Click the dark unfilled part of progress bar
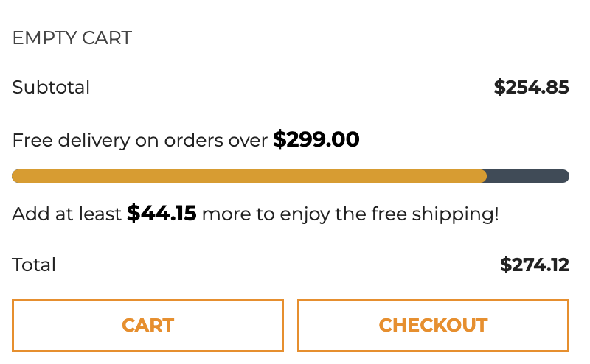Viewport: 590px width, 364px height. [527, 176]
